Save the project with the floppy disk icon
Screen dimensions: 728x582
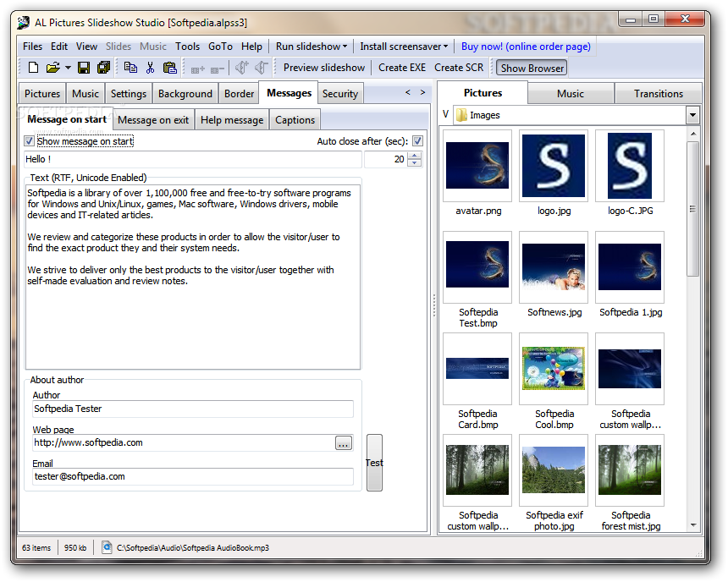tap(84, 68)
